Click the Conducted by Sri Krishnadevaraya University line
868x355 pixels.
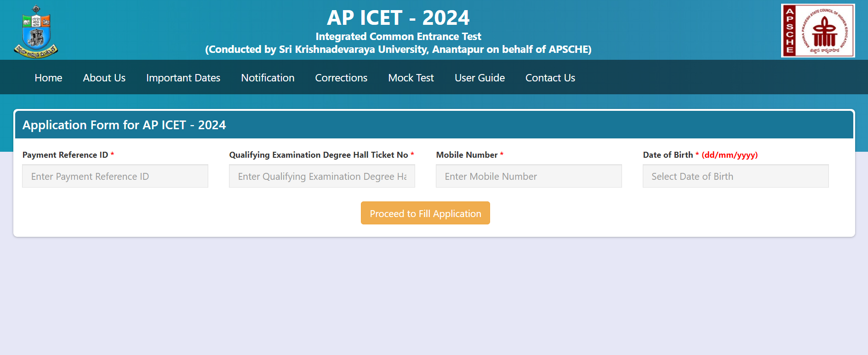point(398,49)
